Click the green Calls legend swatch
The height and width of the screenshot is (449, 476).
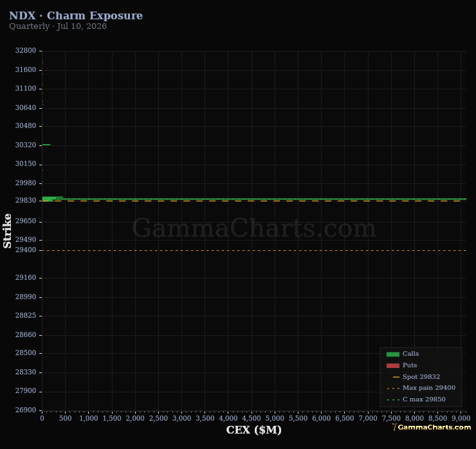click(393, 354)
